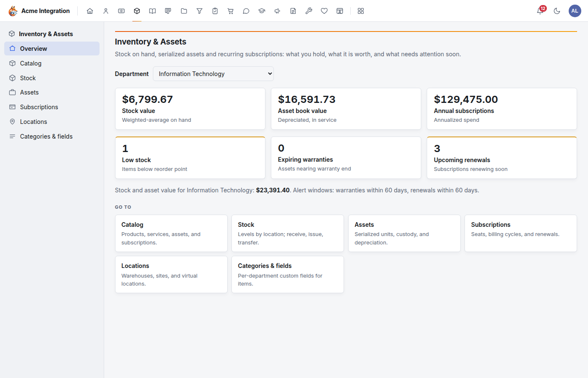Go to Catalog in the sidebar

click(52, 63)
